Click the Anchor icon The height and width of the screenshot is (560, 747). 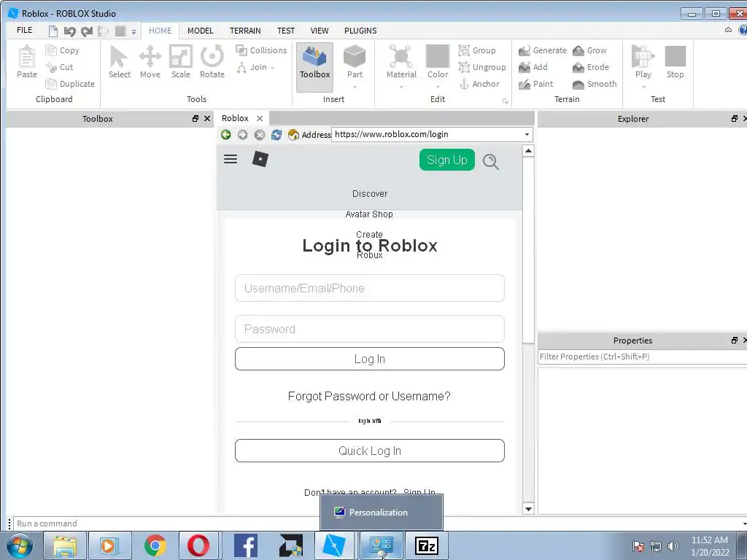464,85
